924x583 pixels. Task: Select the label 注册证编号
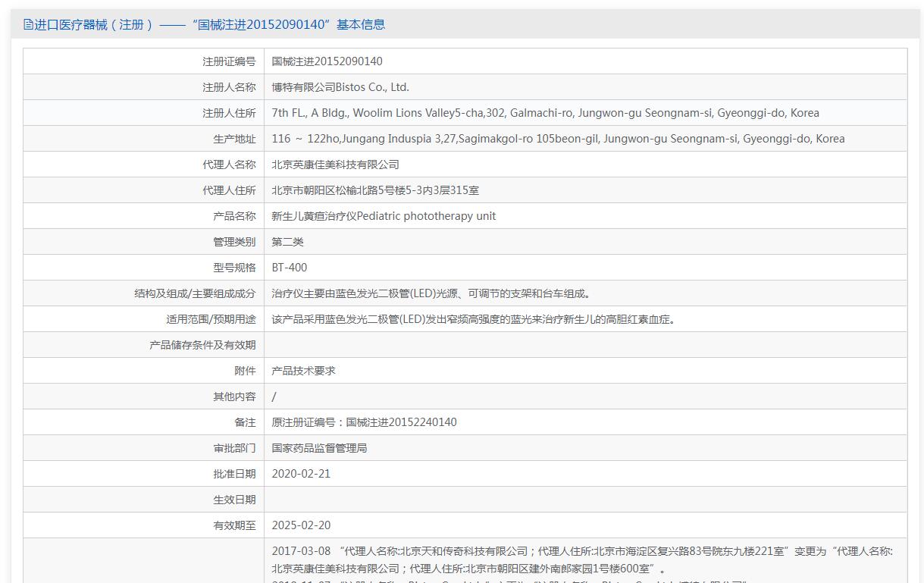(229, 61)
